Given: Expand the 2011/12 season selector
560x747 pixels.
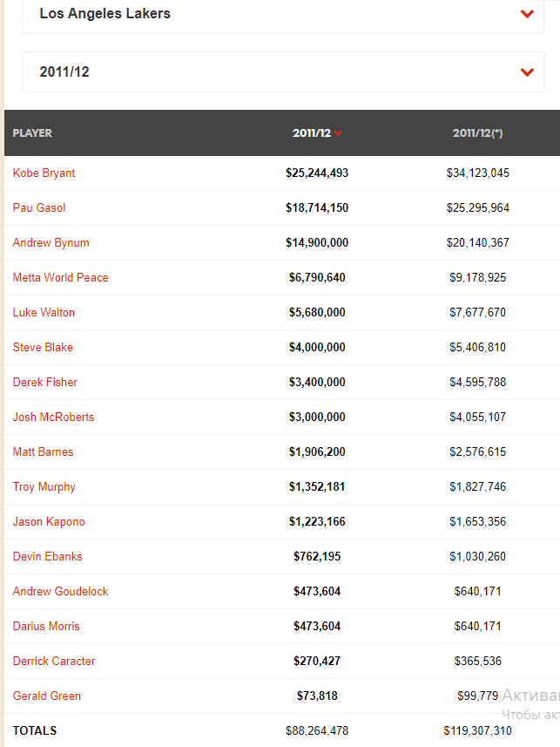Looking at the screenshot, I should pyautogui.click(x=283, y=72).
